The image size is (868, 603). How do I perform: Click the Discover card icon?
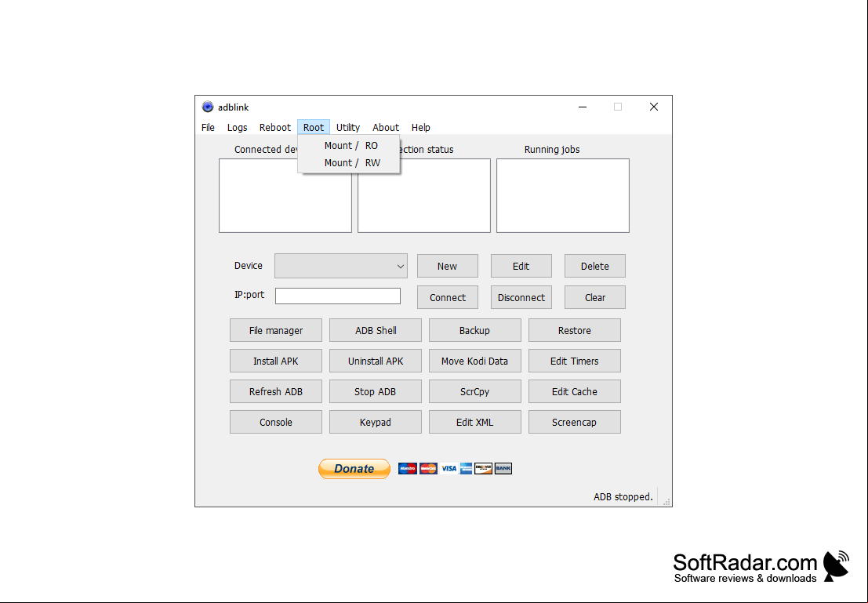483,468
